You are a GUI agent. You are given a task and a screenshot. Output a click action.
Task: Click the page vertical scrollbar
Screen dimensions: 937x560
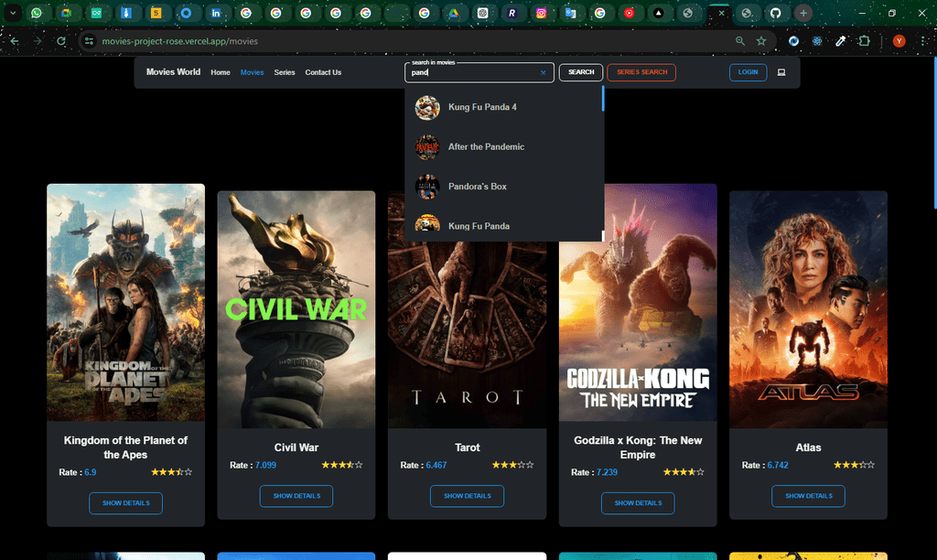pos(935,133)
